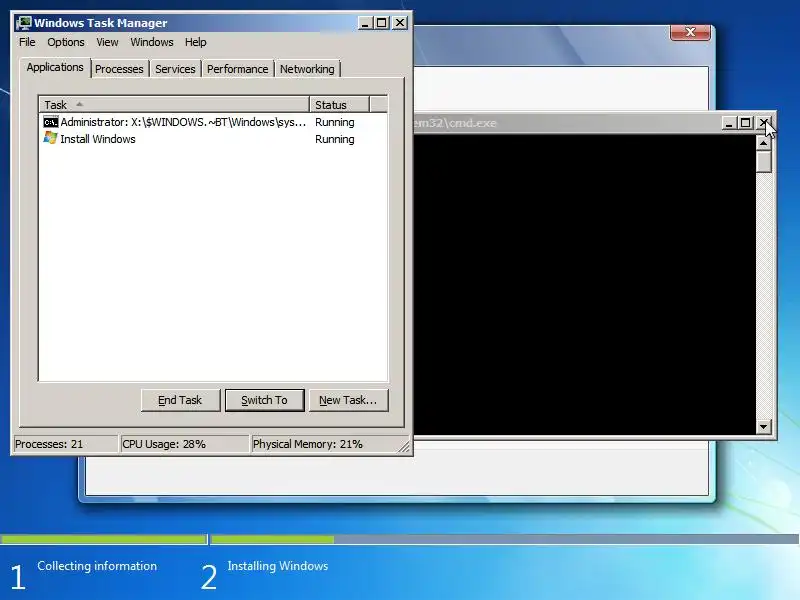The width and height of the screenshot is (800, 600).
Task: Select the Administrator cmd.exe task row
Action: pos(213,122)
